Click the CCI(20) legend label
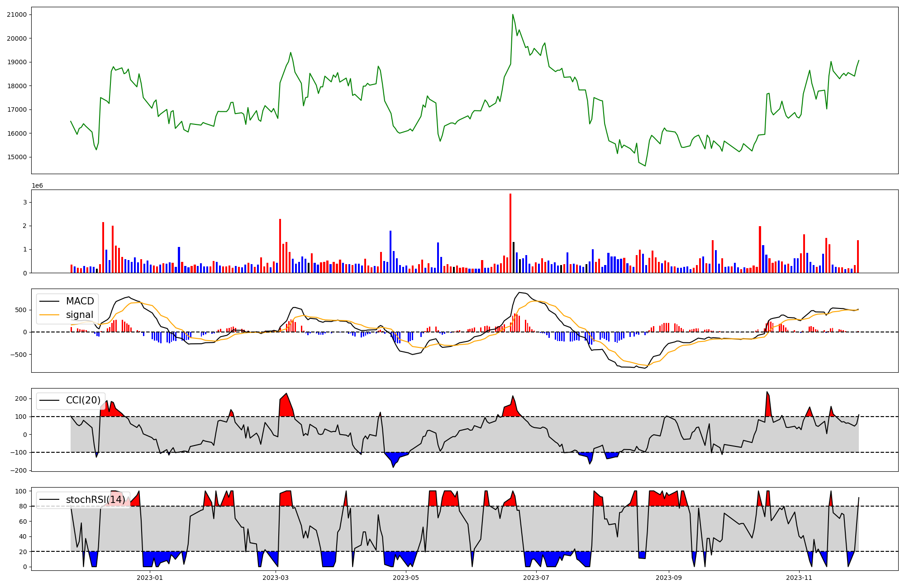 coord(83,400)
